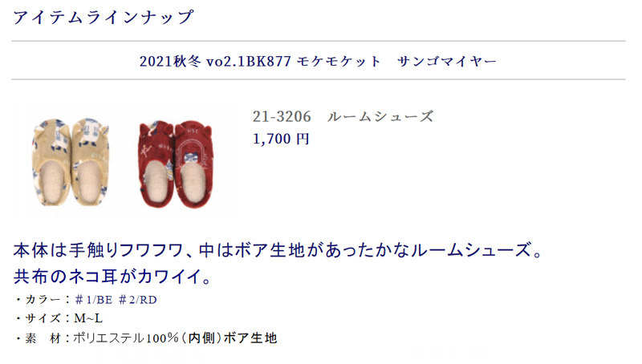Click the アイテムラインナップ heading

(x=104, y=17)
